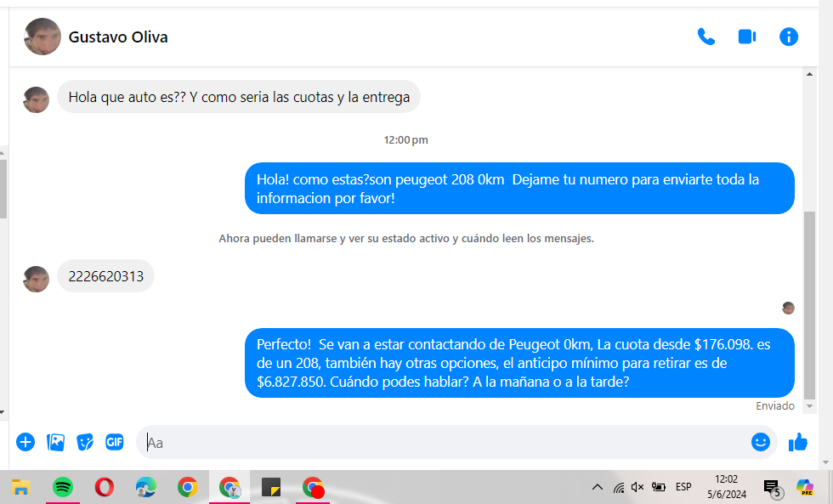Screen dimensions: 833x504
Task: Click left panel scrollbar down arrow
Action: pyautogui.click(x=3, y=411)
